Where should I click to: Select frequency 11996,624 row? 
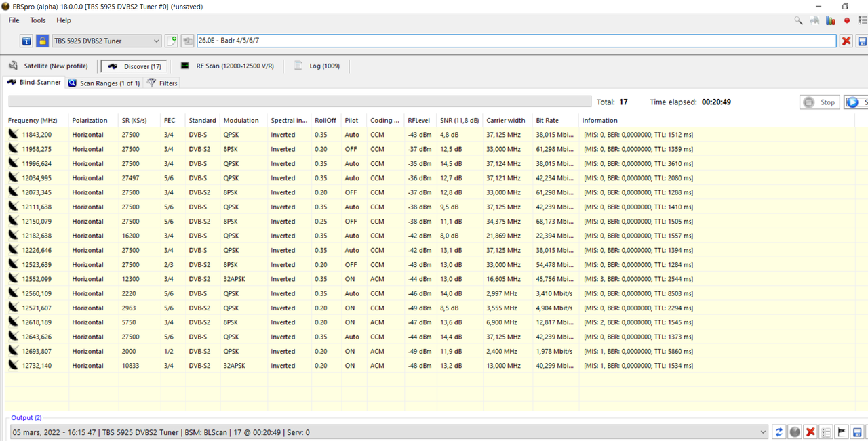pos(37,163)
